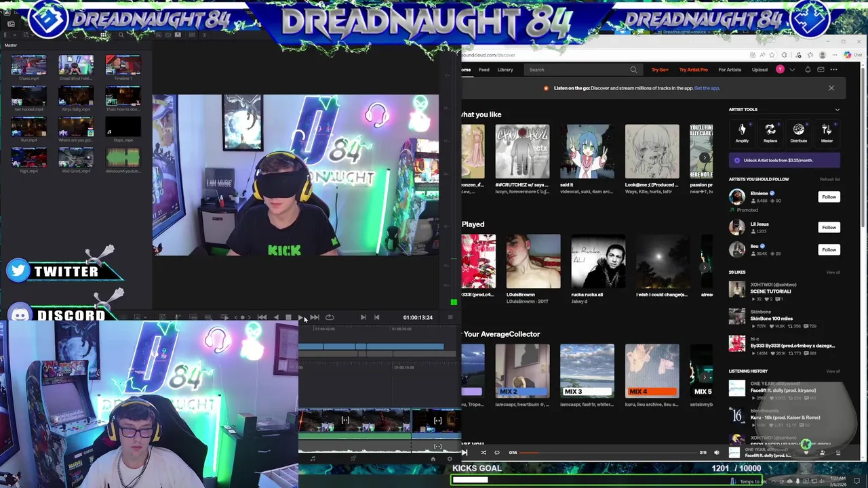The width and height of the screenshot is (868, 488).
Task: Switch to SoundCloud Home tab
Action: (466, 69)
